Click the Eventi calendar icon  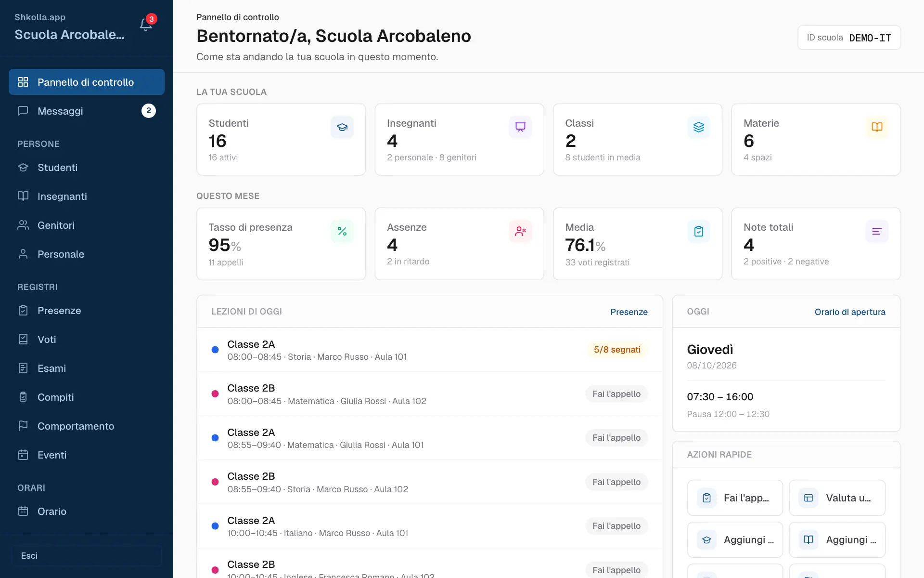tap(23, 455)
